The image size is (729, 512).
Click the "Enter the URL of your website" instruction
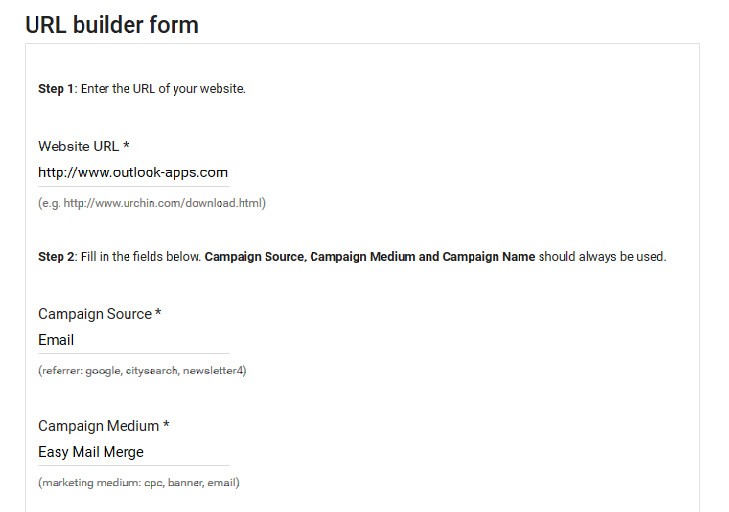pyautogui.click(x=163, y=89)
